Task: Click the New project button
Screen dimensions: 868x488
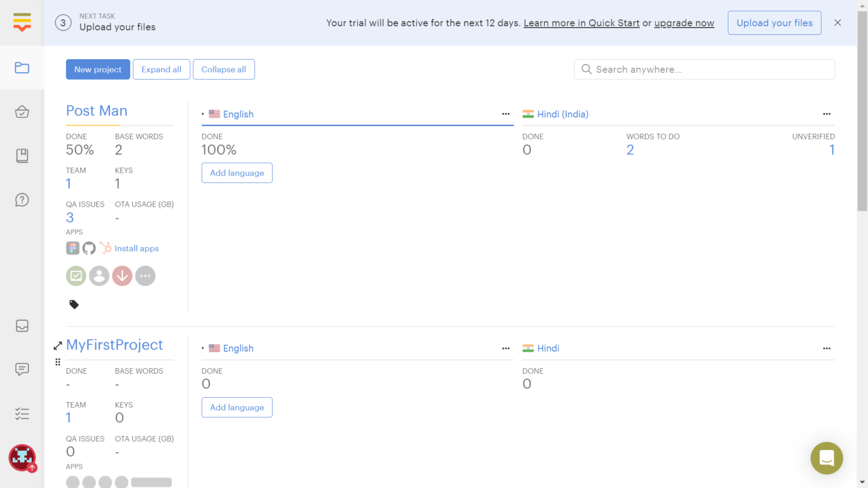Action: (x=98, y=69)
